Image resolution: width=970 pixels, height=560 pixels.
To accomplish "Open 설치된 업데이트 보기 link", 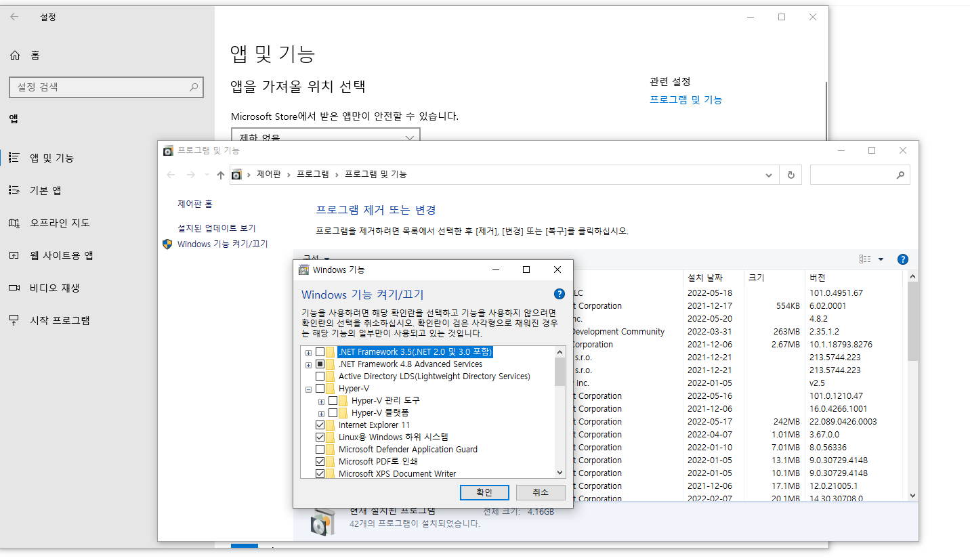I will (217, 228).
